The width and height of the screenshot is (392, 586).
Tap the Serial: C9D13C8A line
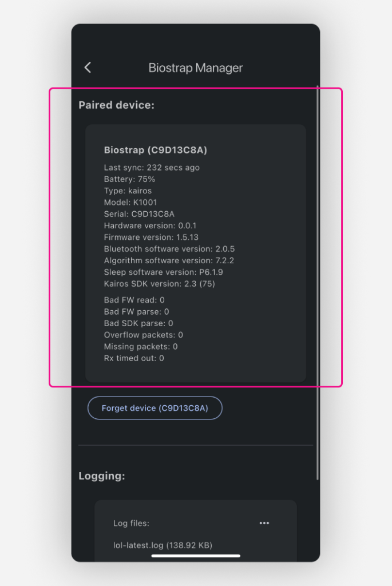pyautogui.click(x=139, y=214)
